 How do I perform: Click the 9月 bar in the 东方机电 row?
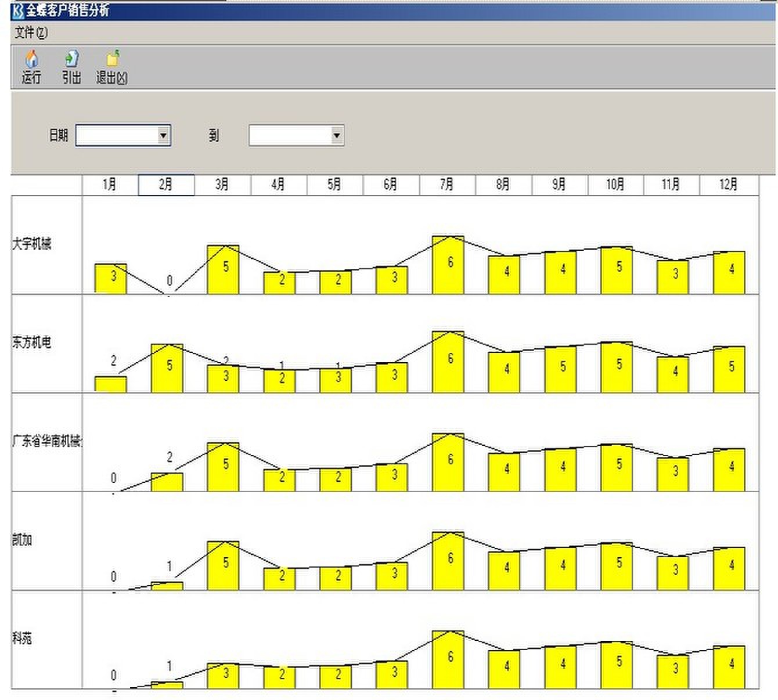point(560,369)
